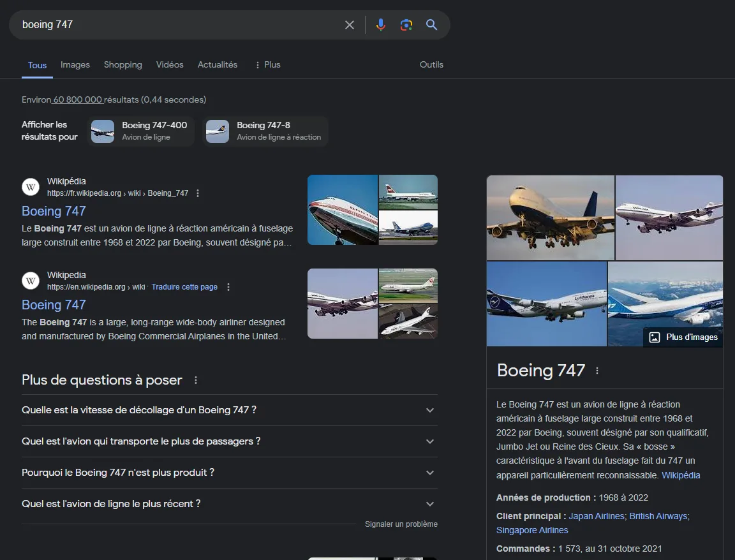Open the Plus more-tabs menu
735x560 pixels.
[x=268, y=64]
